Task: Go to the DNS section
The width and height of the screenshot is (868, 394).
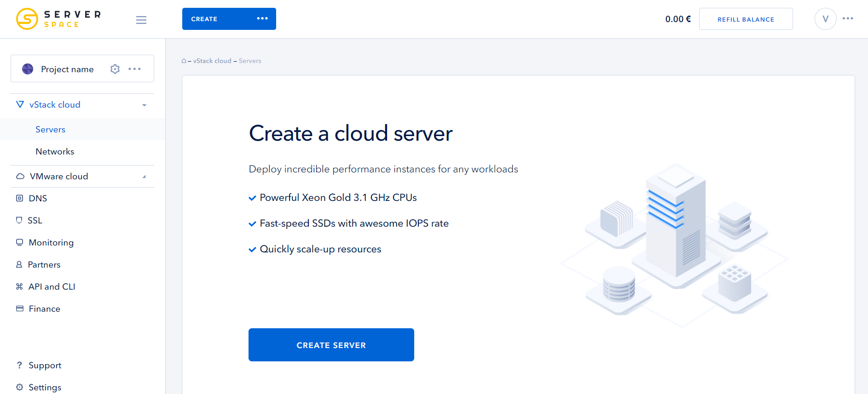Action: point(38,199)
